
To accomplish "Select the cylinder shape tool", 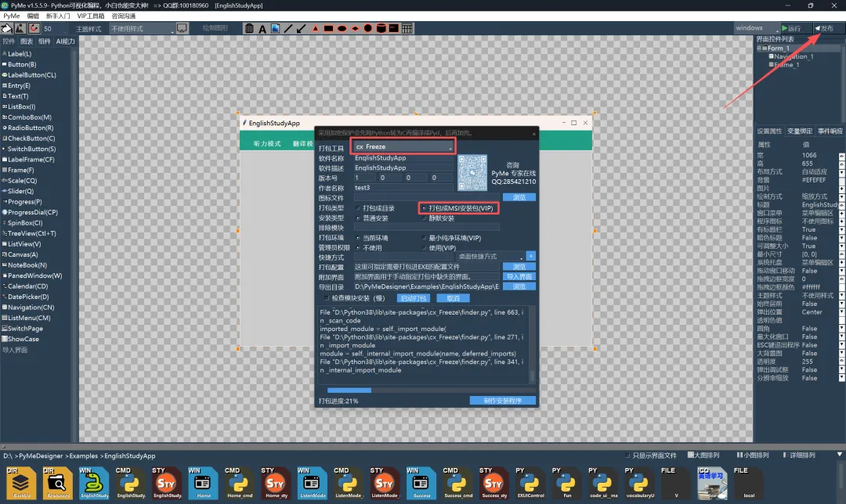I will click(381, 29).
